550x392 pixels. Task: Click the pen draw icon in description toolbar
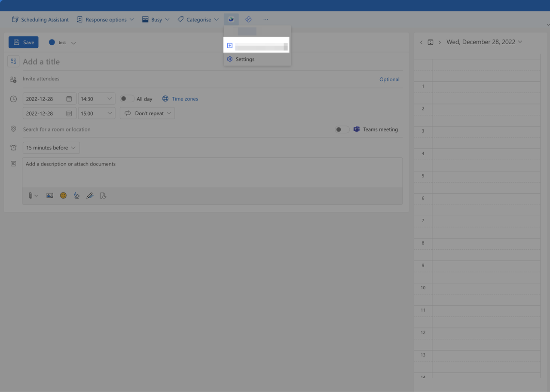[90, 196]
